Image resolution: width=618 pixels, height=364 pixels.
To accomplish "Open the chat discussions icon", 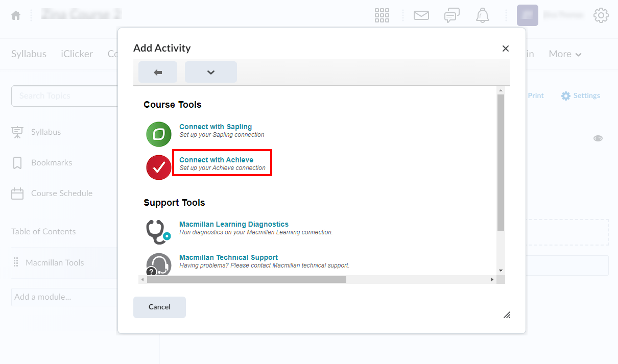I will (x=451, y=15).
